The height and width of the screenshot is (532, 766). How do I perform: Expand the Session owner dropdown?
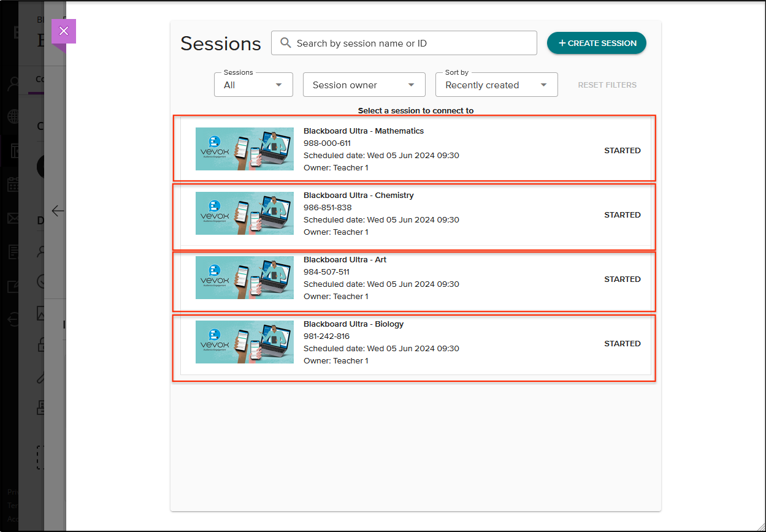pos(364,84)
